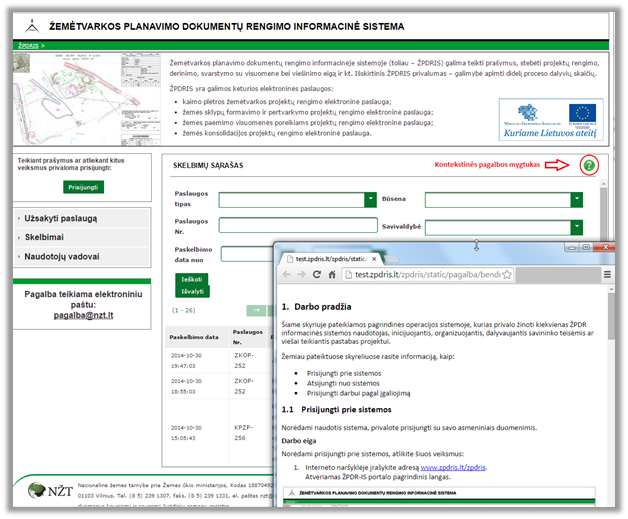Click the Prisijungti login button
Image resolution: width=628 pixels, height=519 pixels.
83,187
